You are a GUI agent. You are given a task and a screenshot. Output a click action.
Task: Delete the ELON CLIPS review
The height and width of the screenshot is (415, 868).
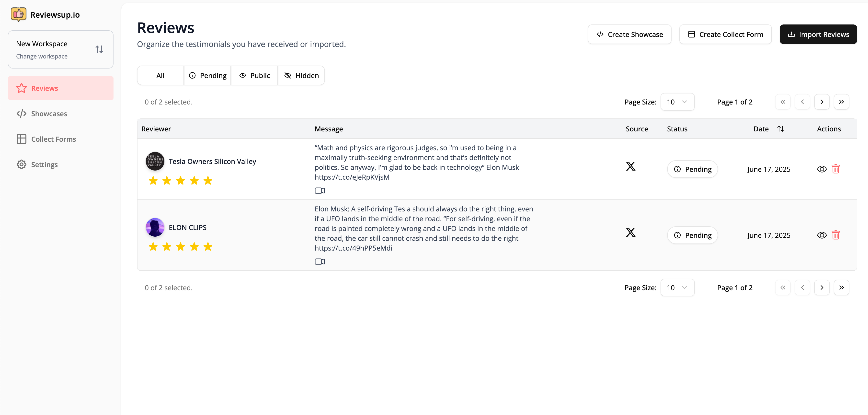[x=836, y=235]
